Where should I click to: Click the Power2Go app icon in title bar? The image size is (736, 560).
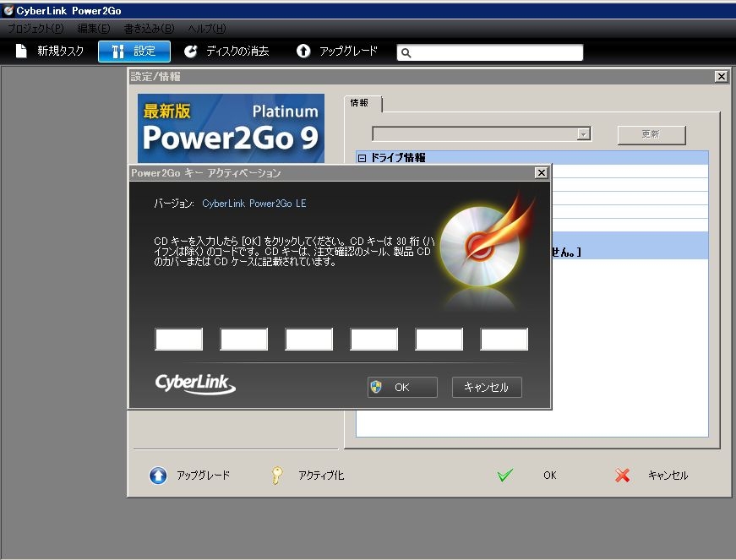tap(8, 10)
